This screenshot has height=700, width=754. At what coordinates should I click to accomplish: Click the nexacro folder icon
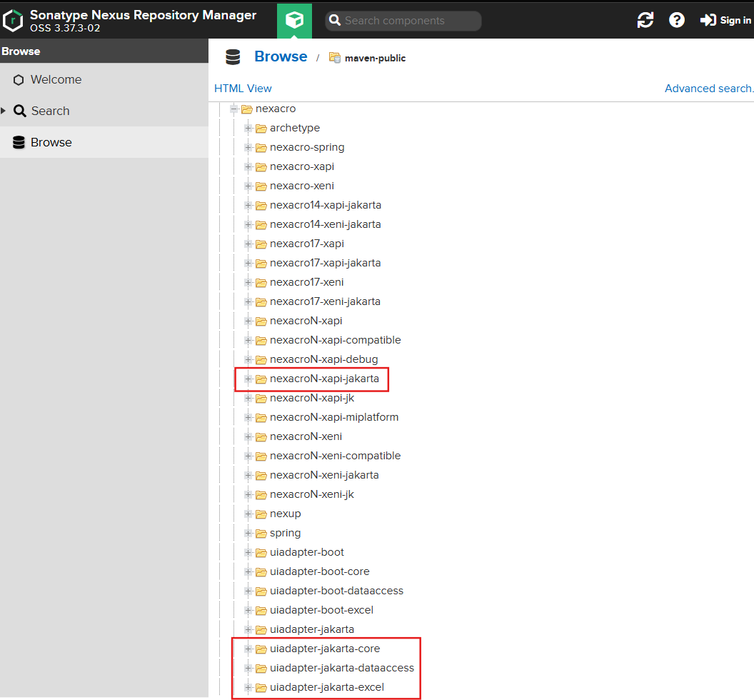point(247,109)
